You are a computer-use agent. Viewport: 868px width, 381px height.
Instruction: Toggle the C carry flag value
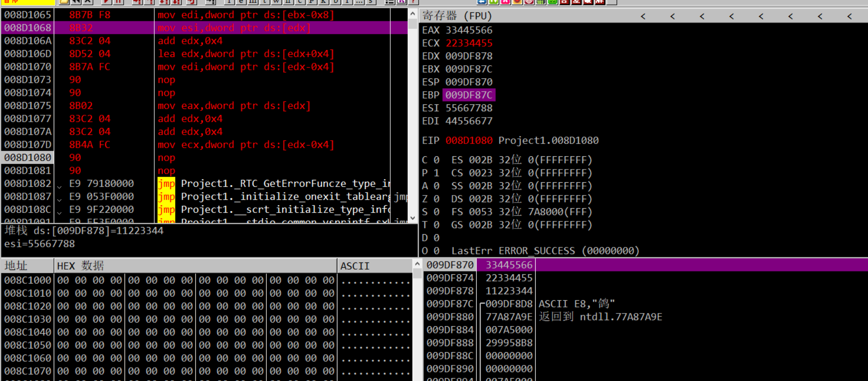click(436, 160)
